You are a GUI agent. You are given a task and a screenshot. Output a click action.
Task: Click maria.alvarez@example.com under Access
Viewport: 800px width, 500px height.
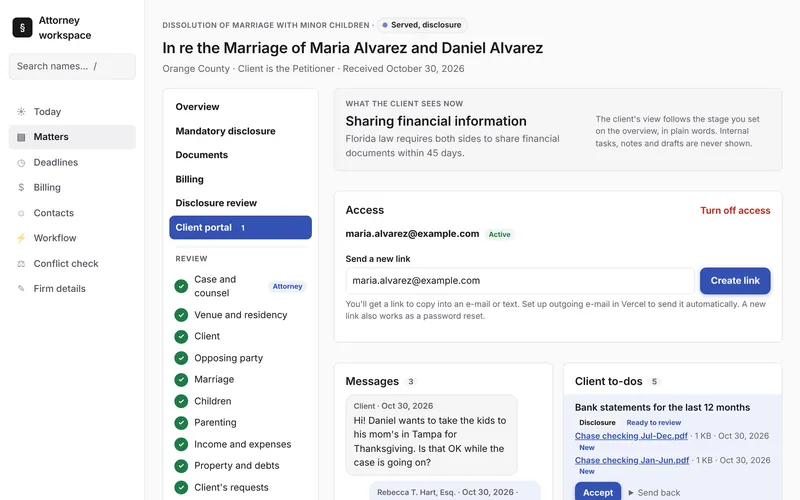[412, 234]
